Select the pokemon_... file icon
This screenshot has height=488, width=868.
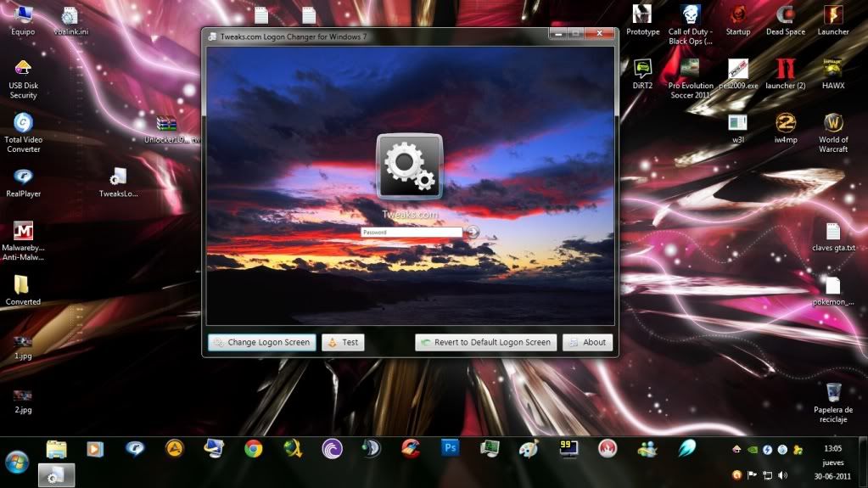833,291
